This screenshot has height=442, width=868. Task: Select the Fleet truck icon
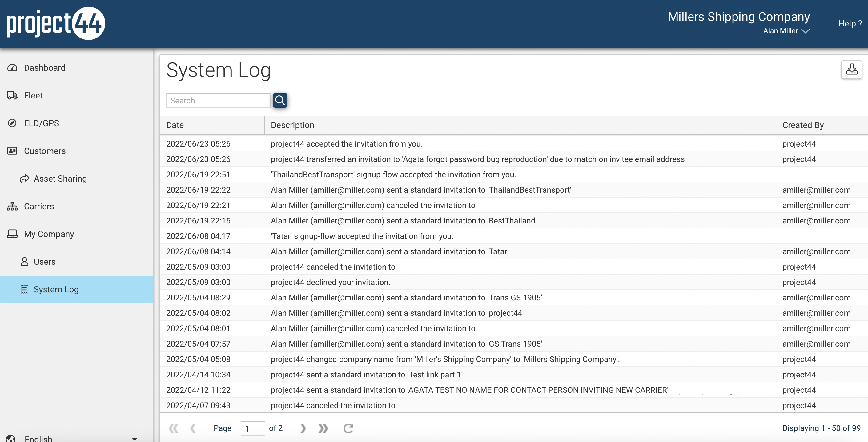[x=12, y=95]
